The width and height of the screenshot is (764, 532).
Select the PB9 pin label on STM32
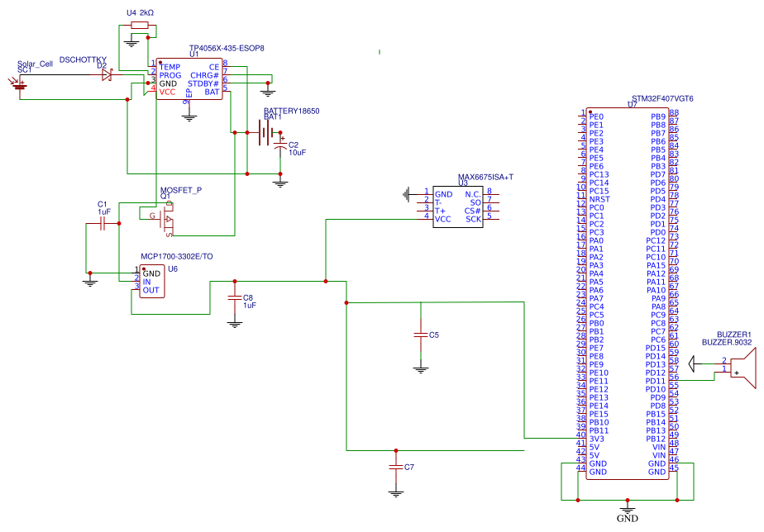(x=658, y=116)
